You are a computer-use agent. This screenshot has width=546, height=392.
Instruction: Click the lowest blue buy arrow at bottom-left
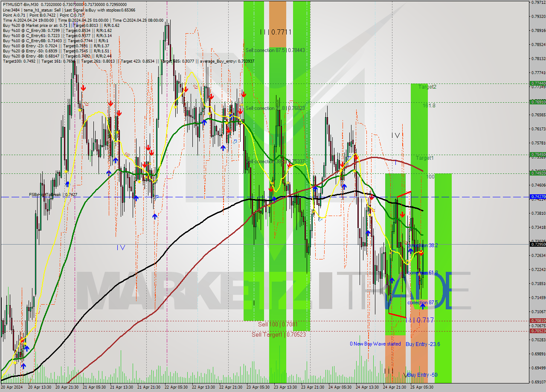click(x=23, y=366)
